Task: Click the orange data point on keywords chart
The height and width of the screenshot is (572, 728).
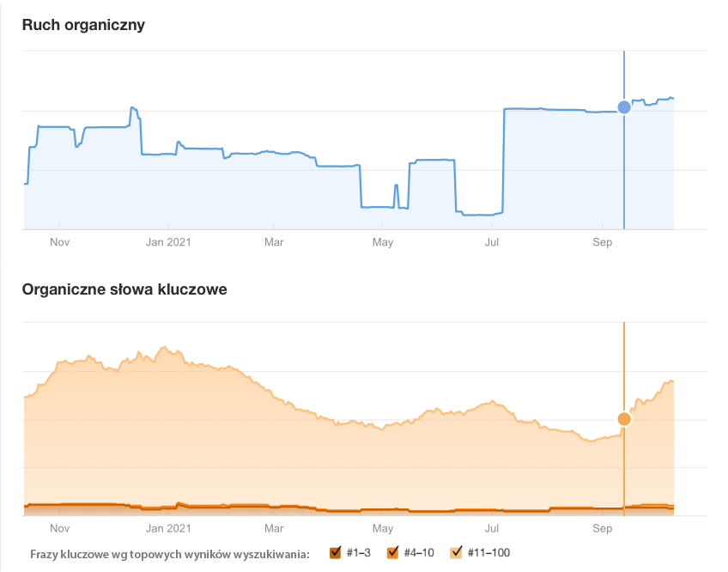Action: click(624, 419)
